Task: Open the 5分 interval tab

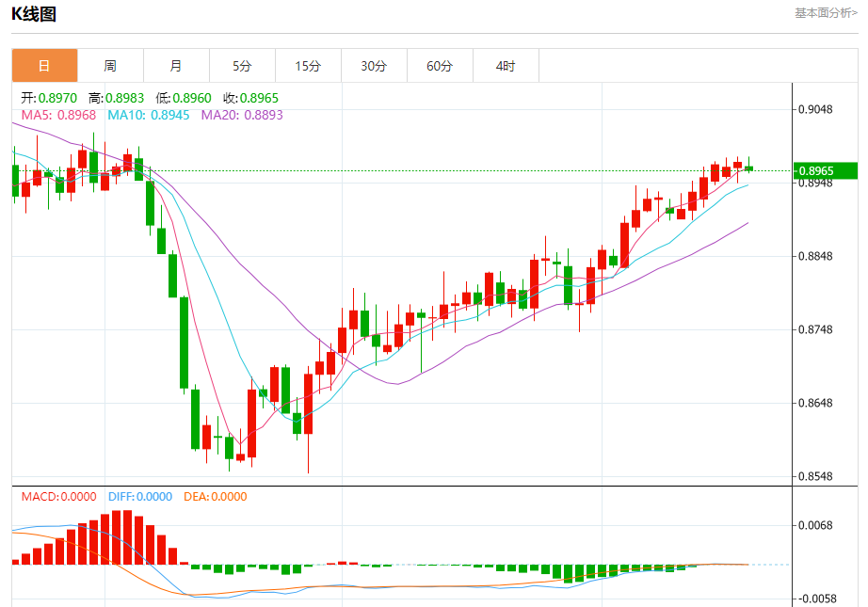Action: tap(242, 66)
